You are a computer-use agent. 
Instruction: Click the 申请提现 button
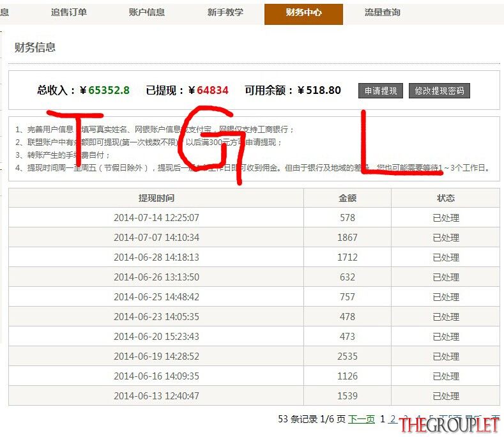[x=381, y=91]
